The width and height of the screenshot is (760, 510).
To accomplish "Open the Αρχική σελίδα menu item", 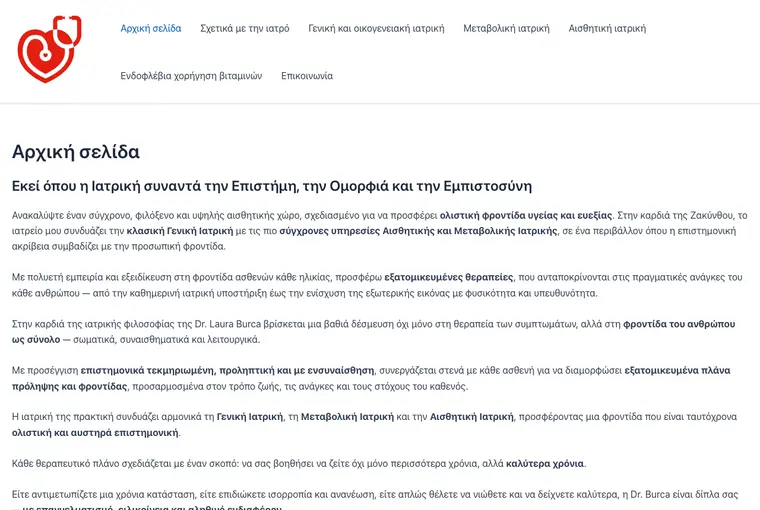I will click(x=151, y=29).
